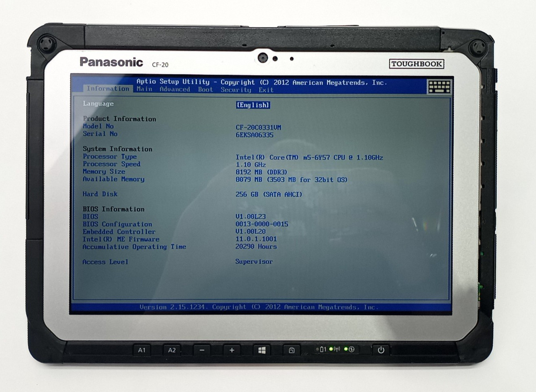Open the Advanced tab

coord(174,89)
